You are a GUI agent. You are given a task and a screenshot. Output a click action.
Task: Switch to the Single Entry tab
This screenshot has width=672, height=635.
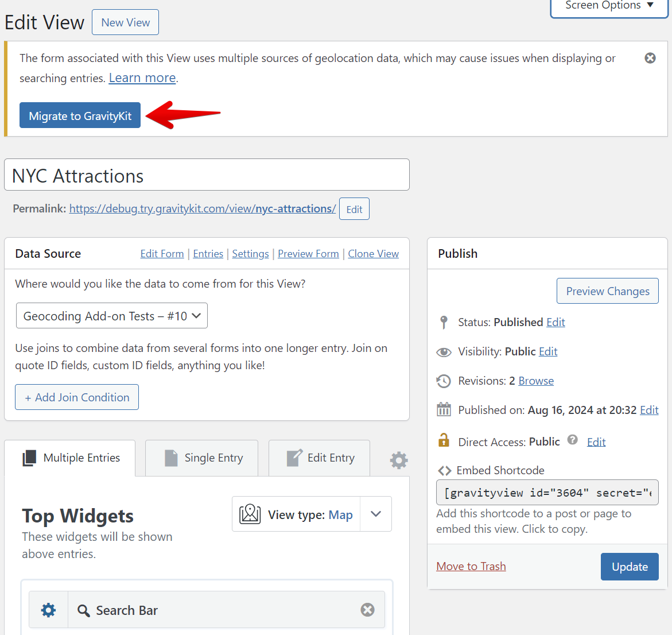201,458
